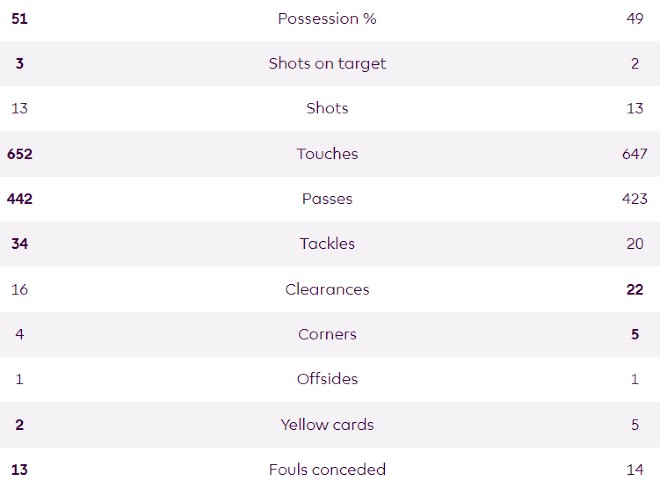
Task: Click the Clearances stat label
Action: (327, 289)
